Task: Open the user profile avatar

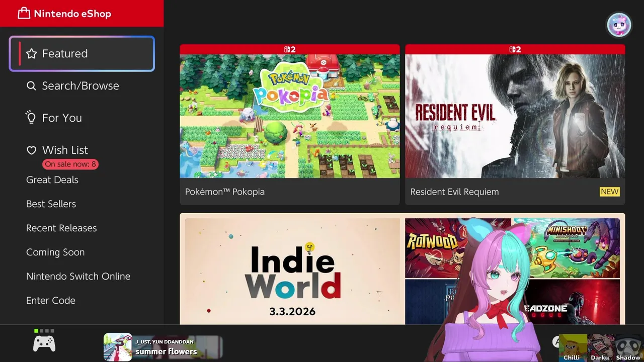Action: (619, 25)
